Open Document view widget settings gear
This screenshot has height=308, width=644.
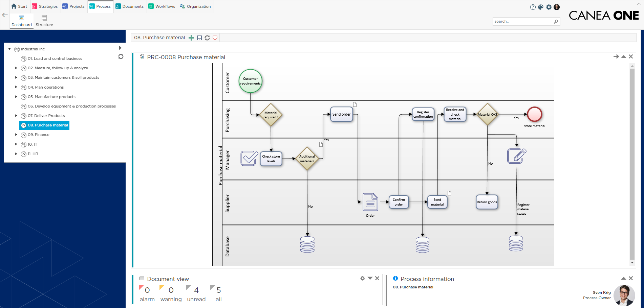(x=362, y=278)
